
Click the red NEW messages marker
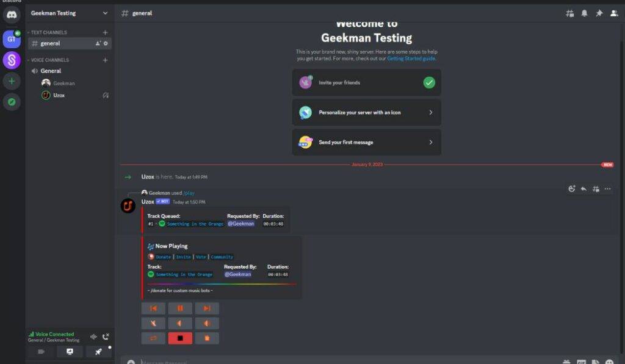[607, 165]
